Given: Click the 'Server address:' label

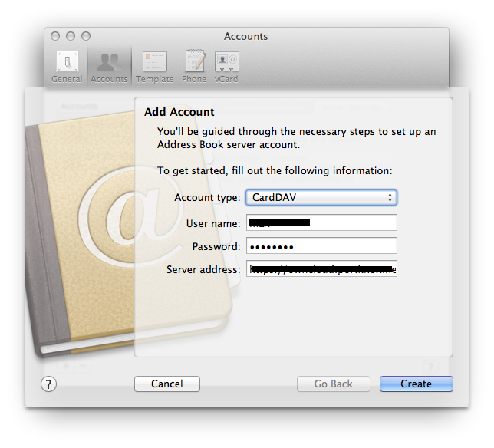Looking at the screenshot, I should tap(203, 269).
